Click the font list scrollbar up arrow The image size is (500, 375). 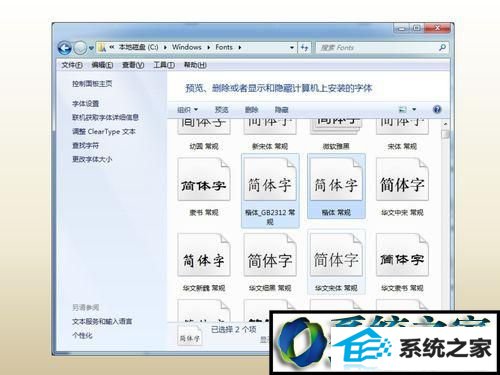pos(445,124)
